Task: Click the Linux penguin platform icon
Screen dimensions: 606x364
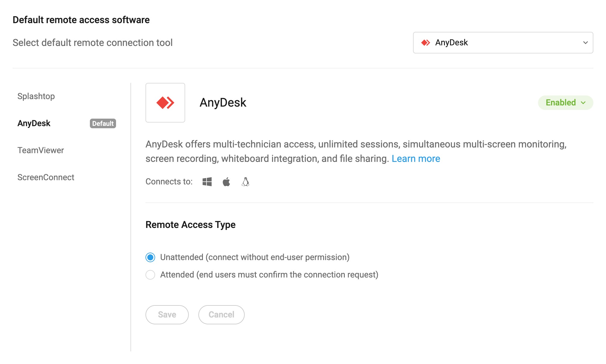Action: click(x=246, y=182)
